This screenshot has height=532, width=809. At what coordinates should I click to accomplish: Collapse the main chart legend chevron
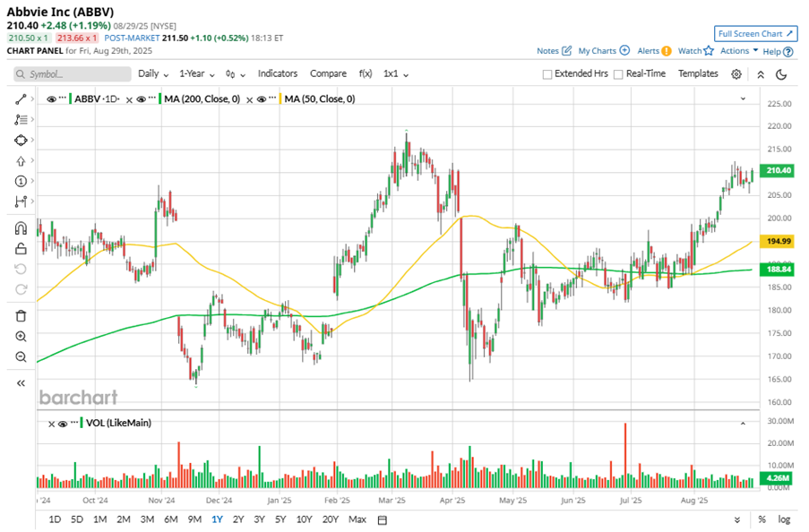(x=743, y=99)
